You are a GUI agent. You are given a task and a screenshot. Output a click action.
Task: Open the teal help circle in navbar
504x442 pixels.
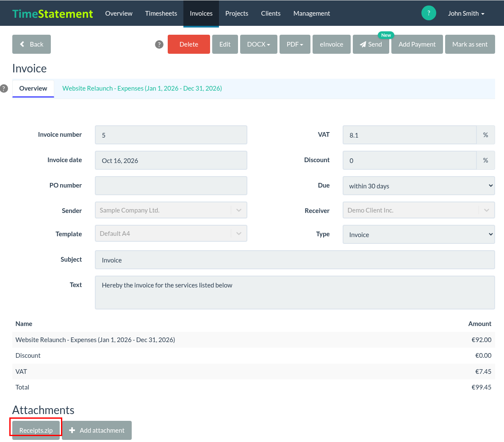coord(429,13)
